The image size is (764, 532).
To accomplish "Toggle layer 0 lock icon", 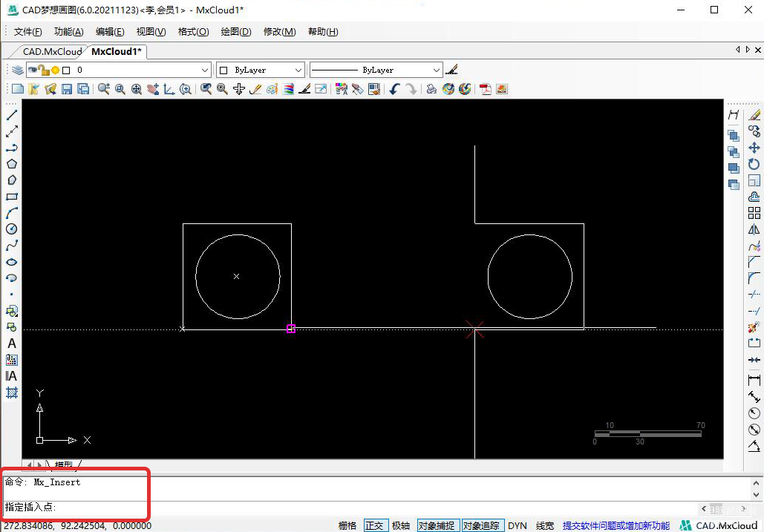I will click(x=45, y=70).
